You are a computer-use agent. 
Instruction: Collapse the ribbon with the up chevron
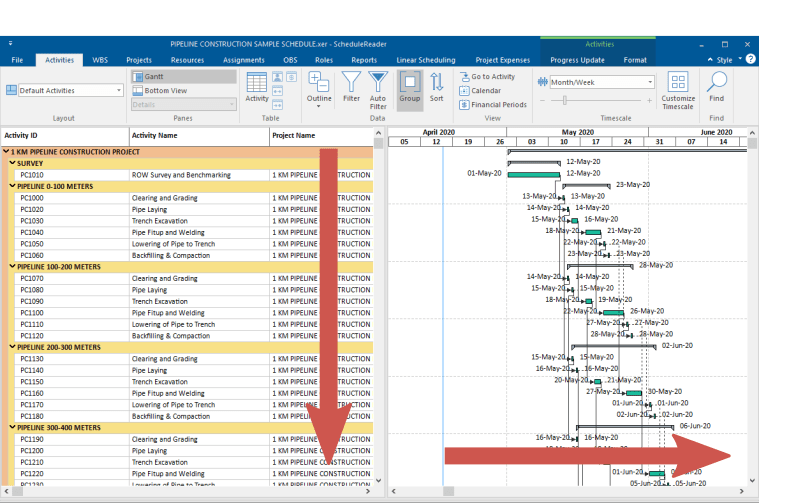pos(710,60)
